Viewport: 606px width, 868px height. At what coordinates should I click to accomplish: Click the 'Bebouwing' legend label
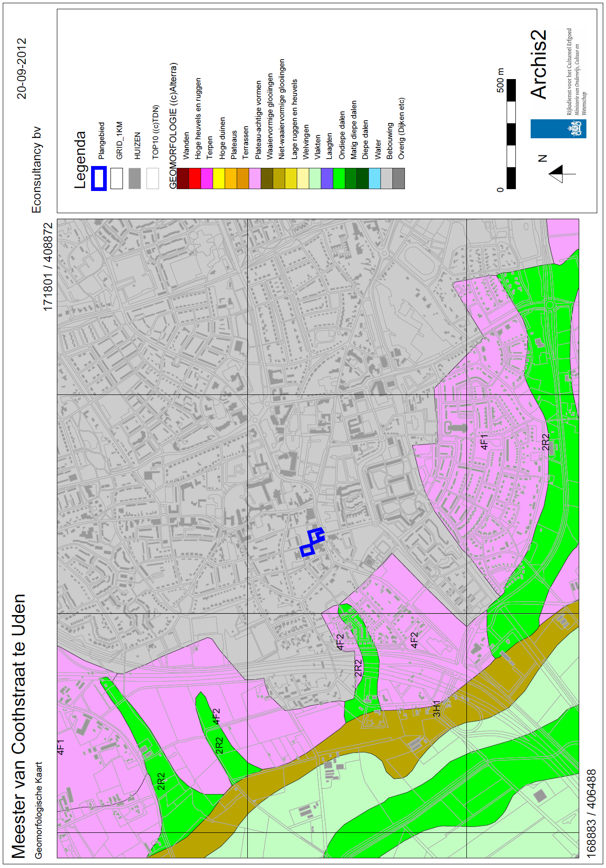tap(390, 141)
